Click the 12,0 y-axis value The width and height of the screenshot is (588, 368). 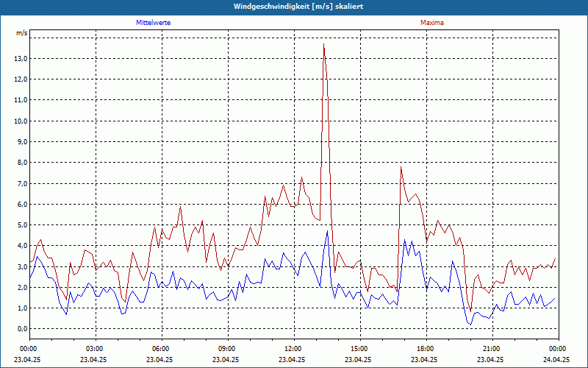[21, 79]
